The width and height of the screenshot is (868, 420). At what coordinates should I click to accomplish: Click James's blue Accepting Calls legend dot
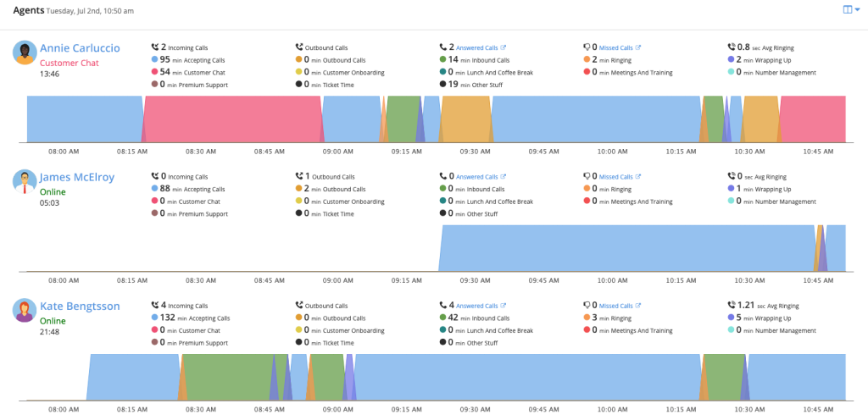[x=155, y=189]
